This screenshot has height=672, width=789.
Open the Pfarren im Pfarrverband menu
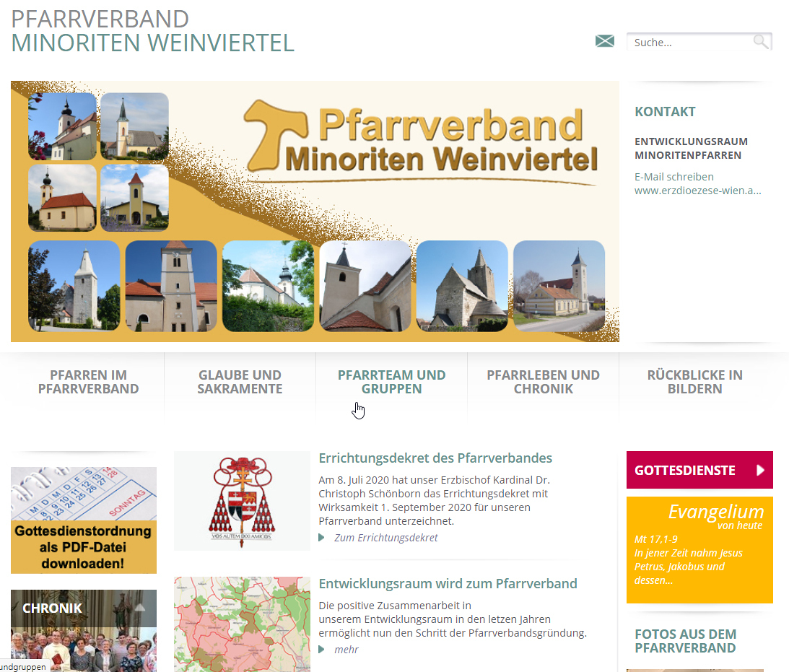(x=88, y=382)
